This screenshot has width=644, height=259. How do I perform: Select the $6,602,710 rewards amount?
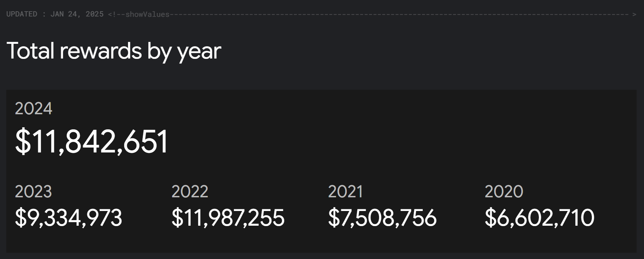(x=539, y=218)
